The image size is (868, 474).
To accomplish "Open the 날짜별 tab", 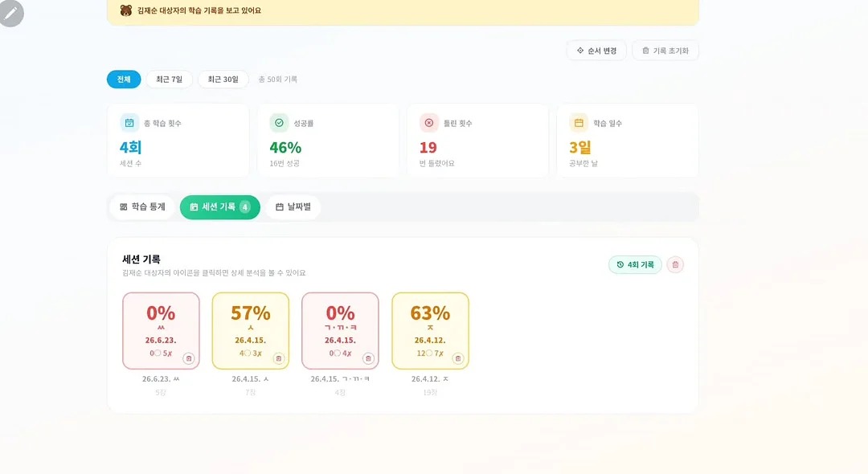I will [293, 206].
